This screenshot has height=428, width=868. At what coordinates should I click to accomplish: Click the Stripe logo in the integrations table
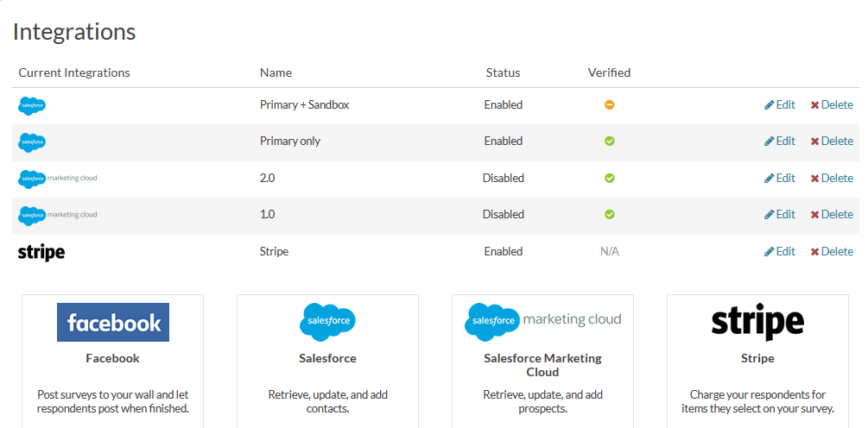(x=41, y=252)
